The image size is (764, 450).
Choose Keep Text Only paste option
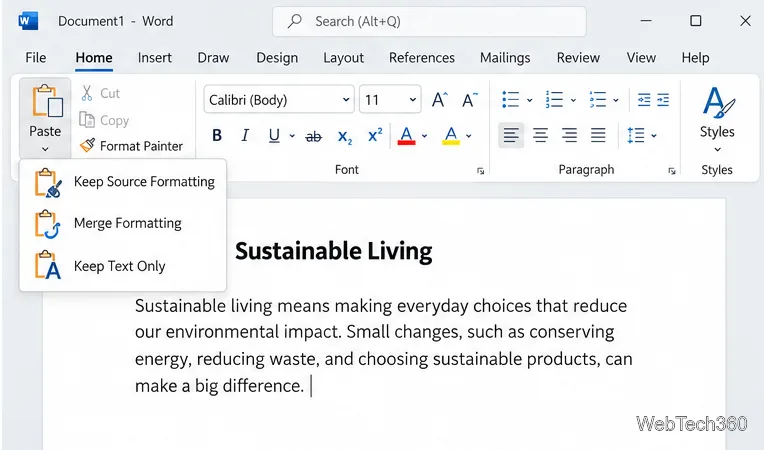[x=123, y=266]
